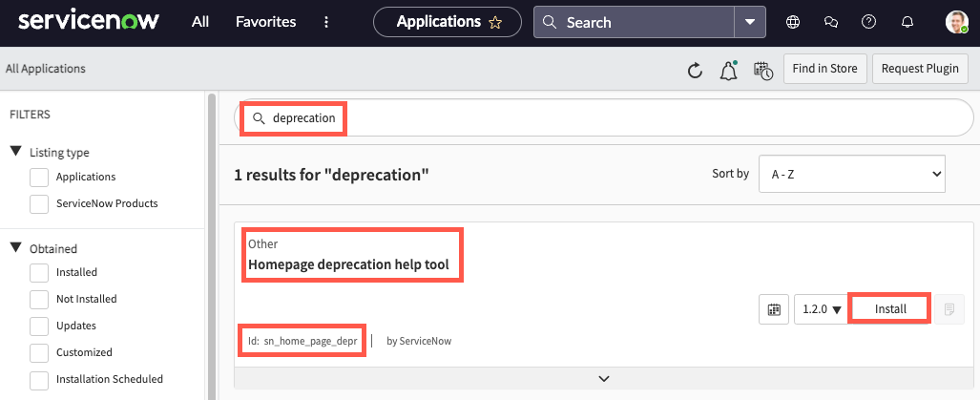980x400 pixels.
Task: Click the disabled notes icon beside Install
Action: click(x=949, y=309)
